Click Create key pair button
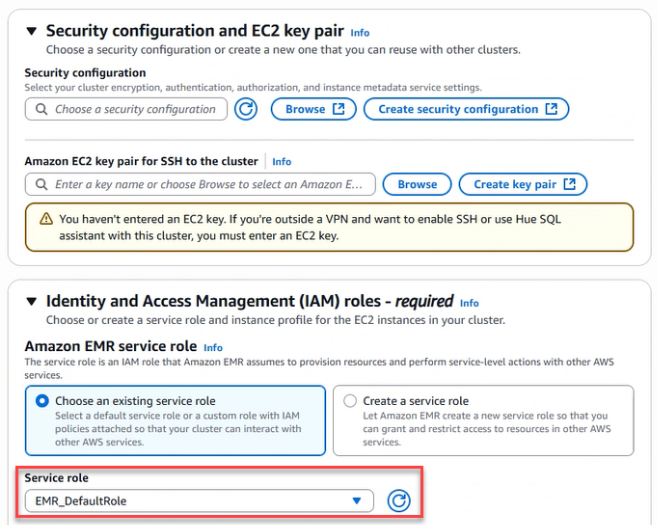Image resolution: width=657 pixels, height=525 pixels. (522, 184)
